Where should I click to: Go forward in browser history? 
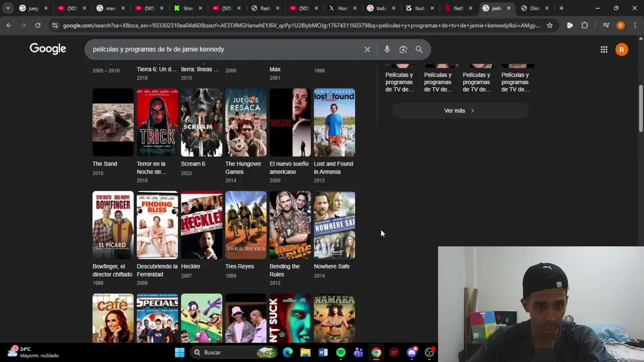tap(23, 25)
